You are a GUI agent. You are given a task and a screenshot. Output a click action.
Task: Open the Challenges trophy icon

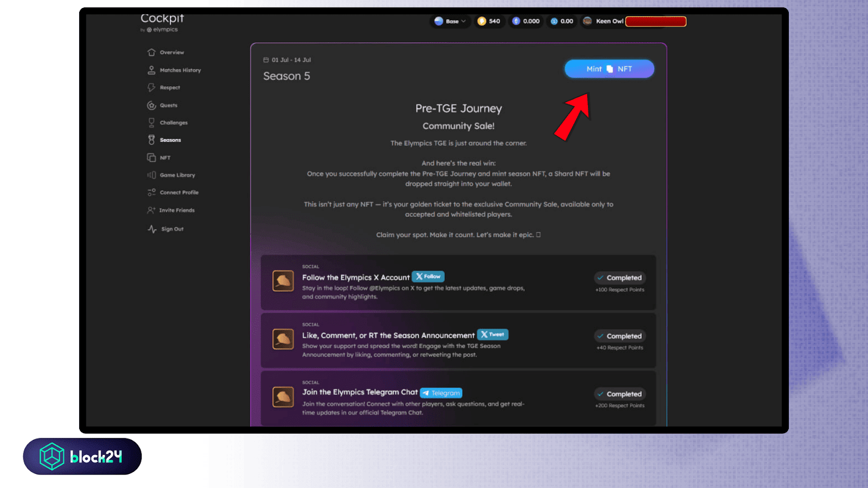(151, 123)
